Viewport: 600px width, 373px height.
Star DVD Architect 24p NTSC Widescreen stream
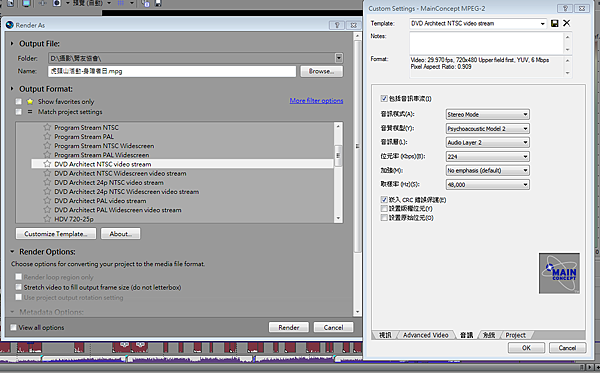[x=47, y=191]
